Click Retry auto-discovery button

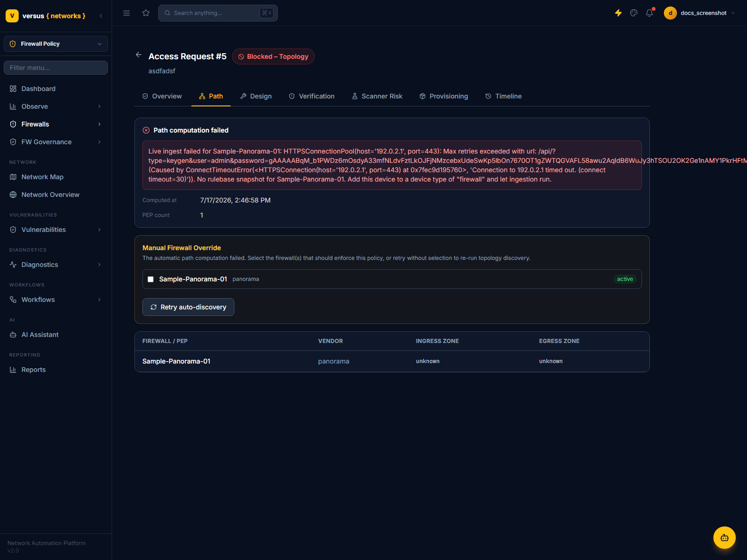(188, 307)
